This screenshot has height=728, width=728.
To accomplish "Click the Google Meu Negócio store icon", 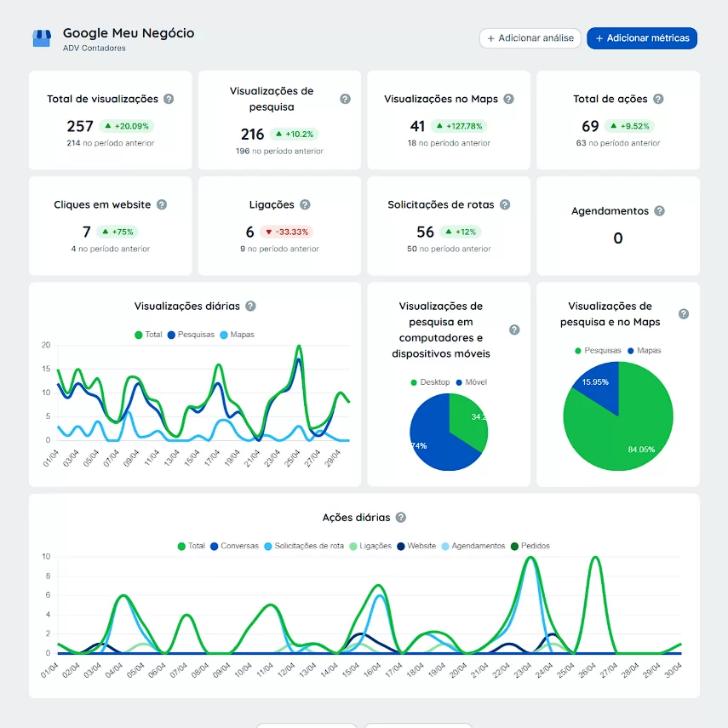I will 42,38.
